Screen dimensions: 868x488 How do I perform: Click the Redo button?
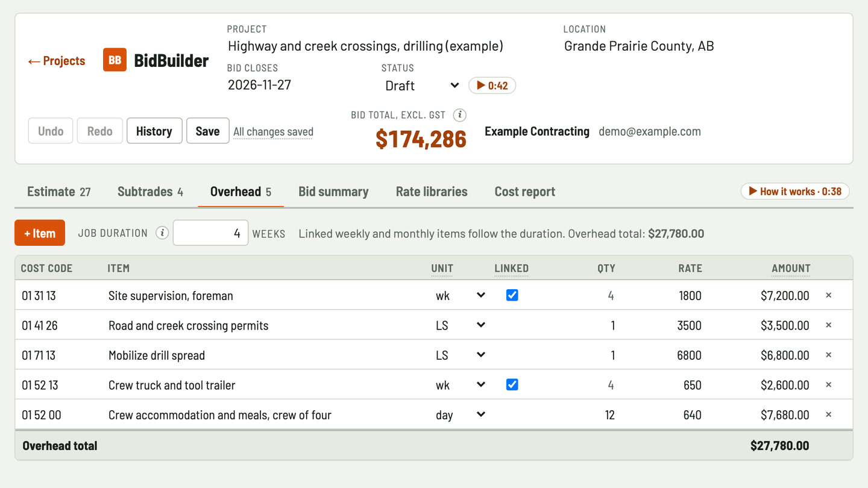99,131
